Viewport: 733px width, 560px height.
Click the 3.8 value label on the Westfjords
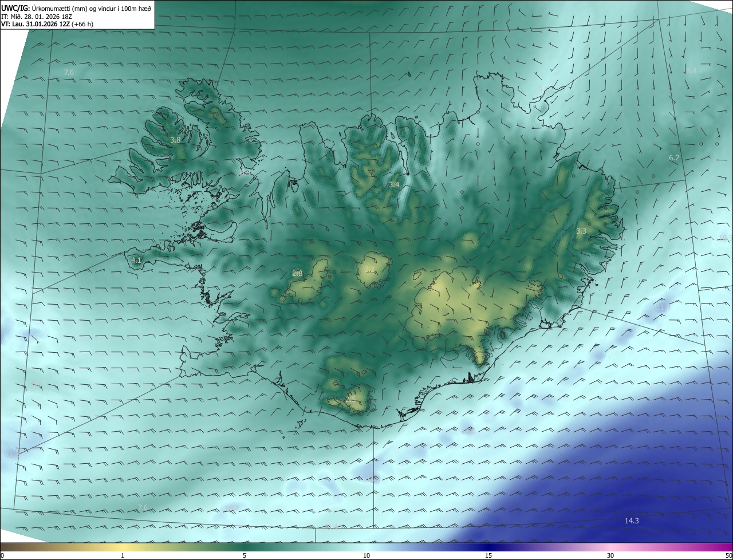tap(175, 140)
